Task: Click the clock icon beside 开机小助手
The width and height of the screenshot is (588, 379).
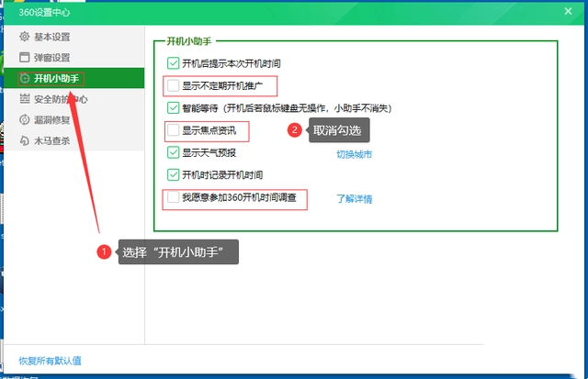Action: (x=25, y=78)
